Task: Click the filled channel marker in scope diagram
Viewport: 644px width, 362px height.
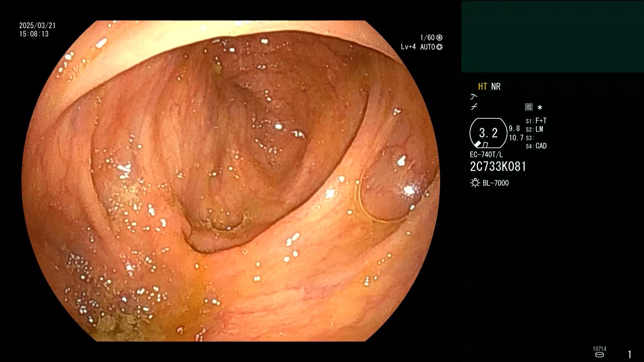Action: tap(478, 144)
